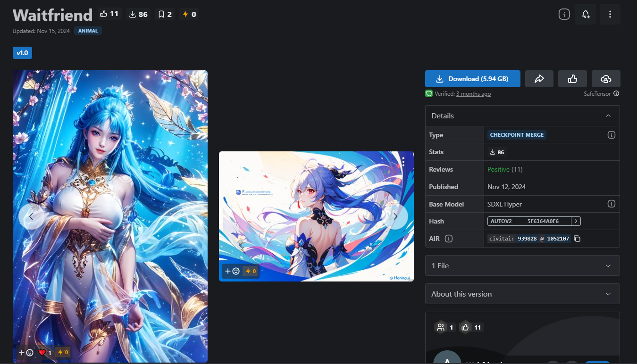Click the thumbs-up count badge beside title
This screenshot has height=364, width=637.
[x=109, y=14]
